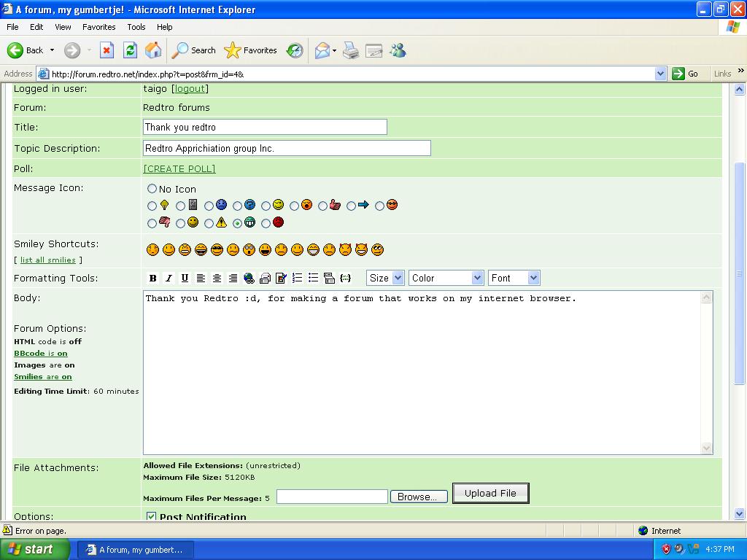
Task: Choose the warning triangle message icon
Action: point(209,223)
